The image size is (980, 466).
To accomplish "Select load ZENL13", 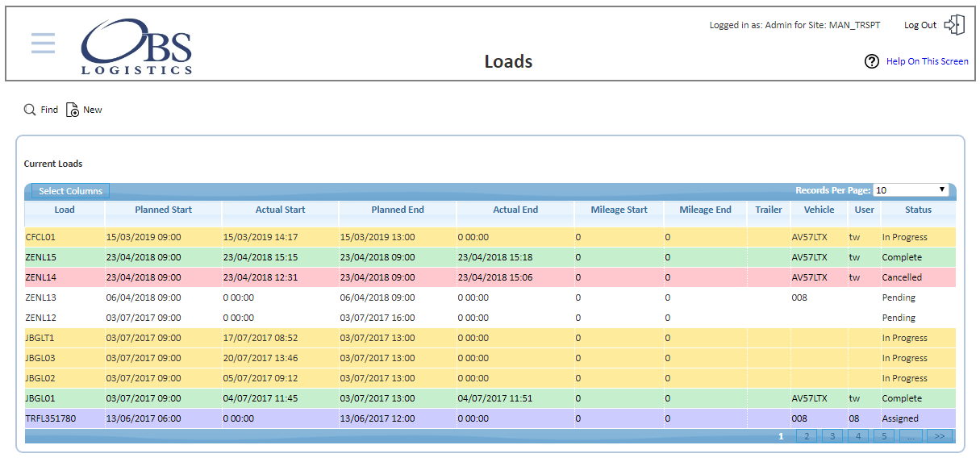I will tap(41, 297).
